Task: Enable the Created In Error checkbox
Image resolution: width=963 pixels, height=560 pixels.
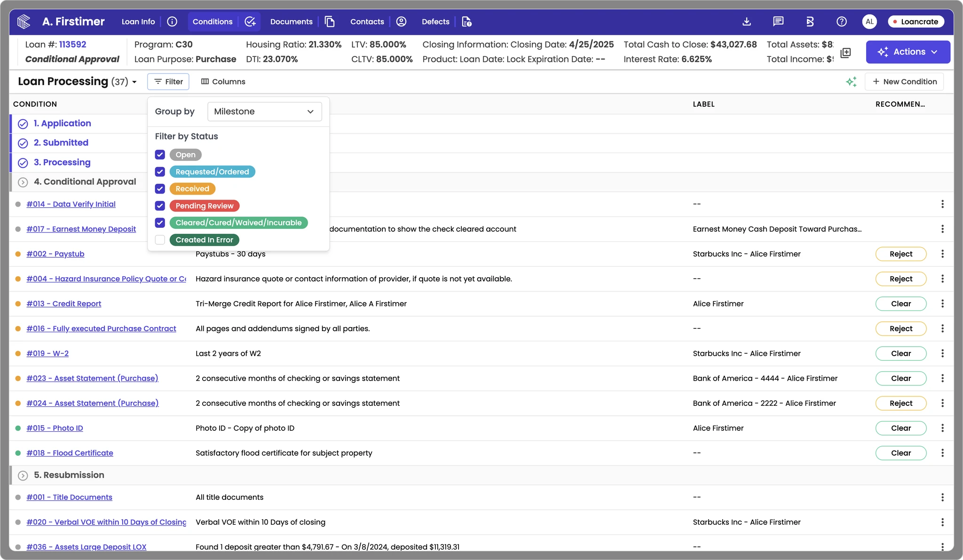Action: [160, 240]
